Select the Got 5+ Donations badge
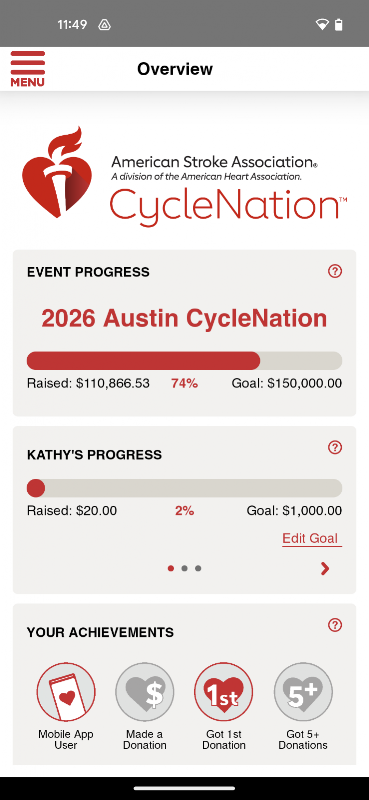This screenshot has width=369, height=800. [x=303, y=692]
